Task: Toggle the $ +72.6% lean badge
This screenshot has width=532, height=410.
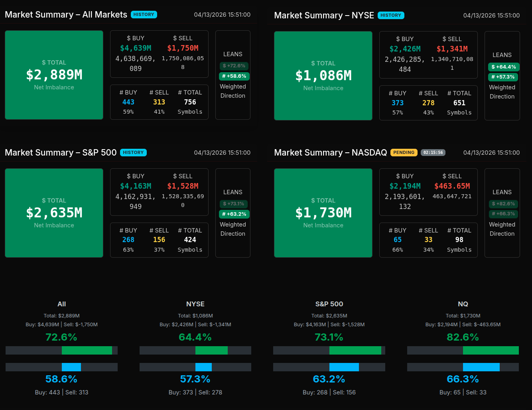Action: coord(234,66)
